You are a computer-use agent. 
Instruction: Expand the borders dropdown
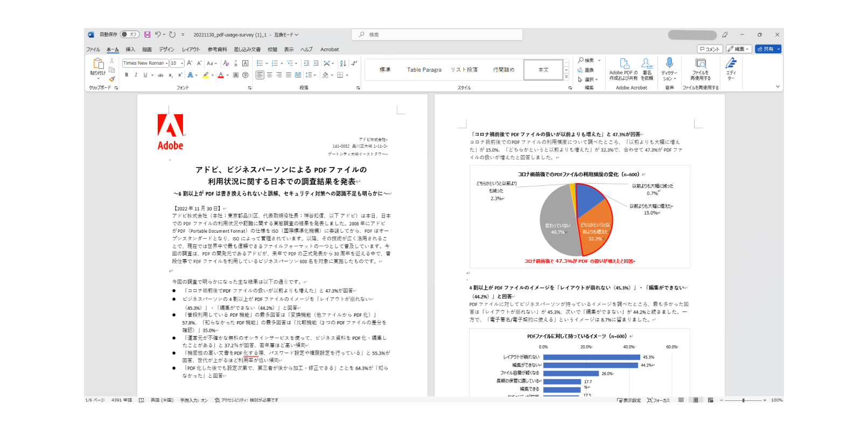347,75
